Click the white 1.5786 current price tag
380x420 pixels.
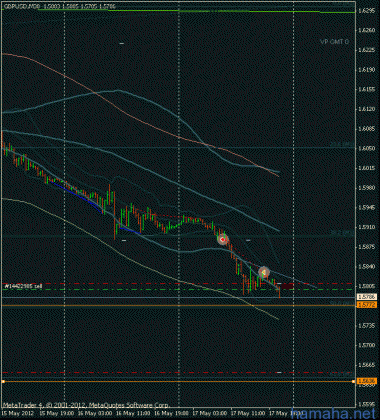click(362, 297)
